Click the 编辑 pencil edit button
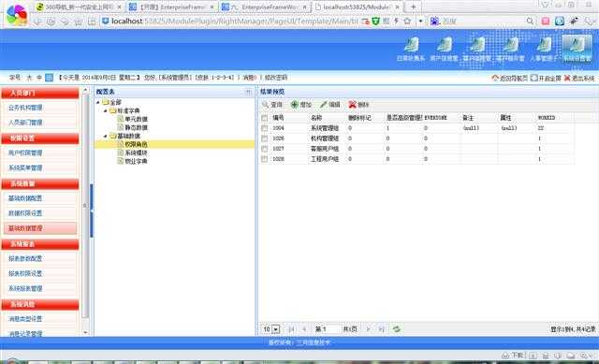This screenshot has width=599, height=364. point(330,104)
